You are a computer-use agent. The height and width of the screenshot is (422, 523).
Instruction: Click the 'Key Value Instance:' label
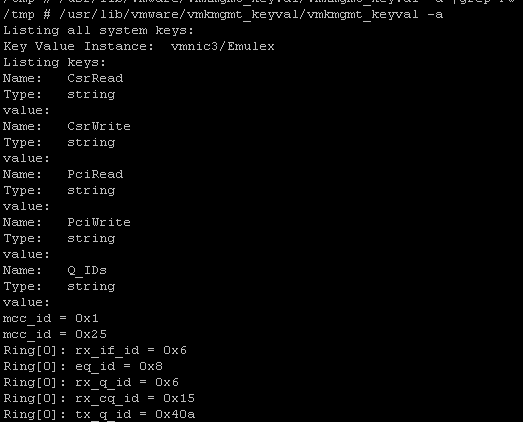[x=78, y=46]
